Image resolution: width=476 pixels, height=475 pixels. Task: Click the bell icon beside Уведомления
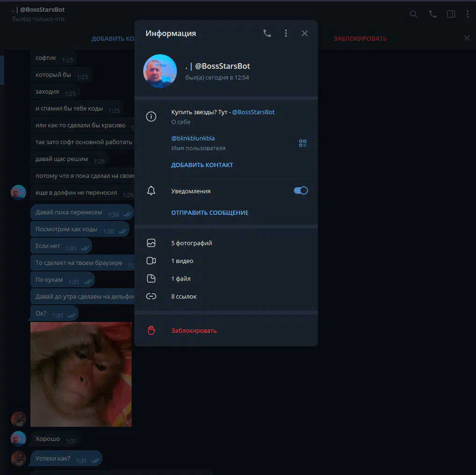pyautogui.click(x=151, y=190)
